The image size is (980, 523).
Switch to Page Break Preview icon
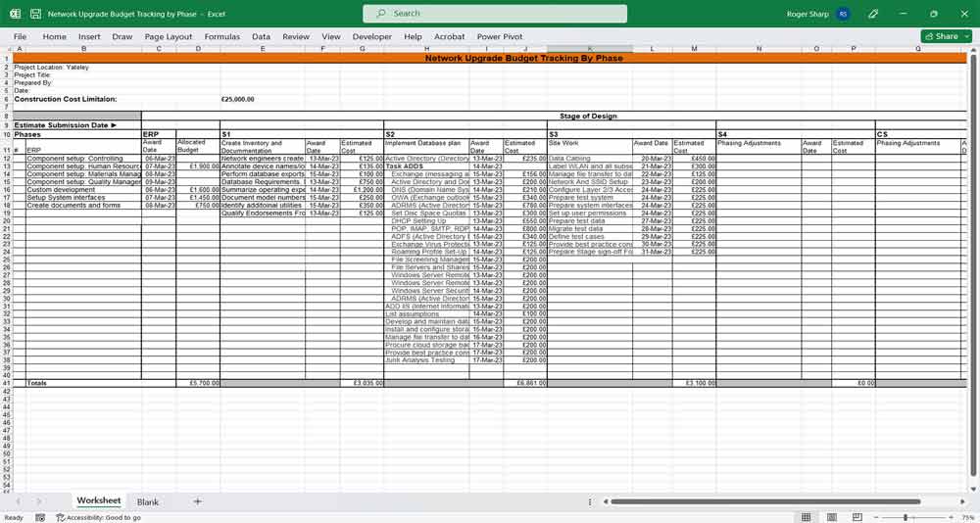(857, 517)
